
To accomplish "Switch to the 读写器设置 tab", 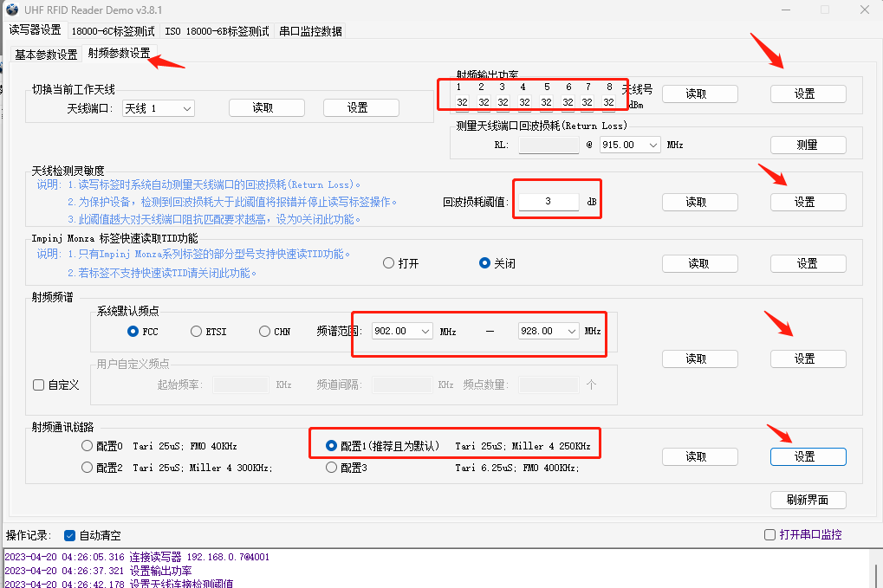I will click(35, 29).
